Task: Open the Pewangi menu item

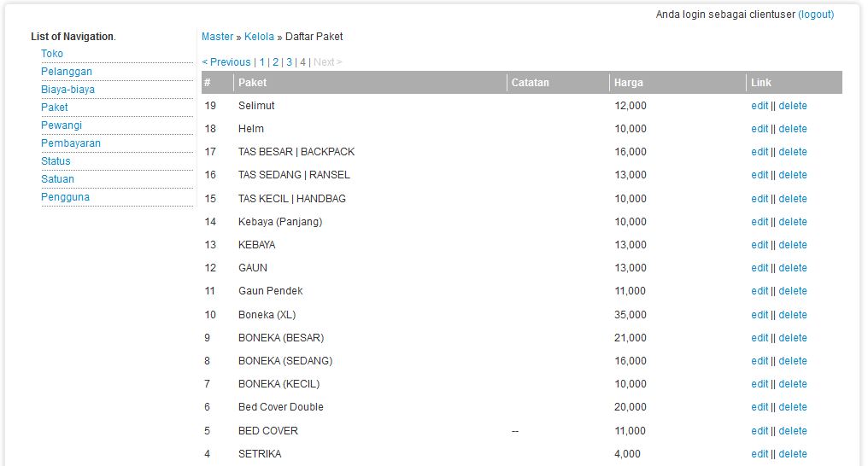Action: [x=62, y=125]
